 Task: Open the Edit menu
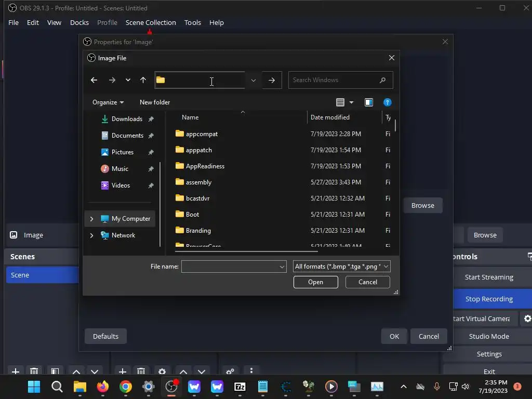click(x=33, y=22)
